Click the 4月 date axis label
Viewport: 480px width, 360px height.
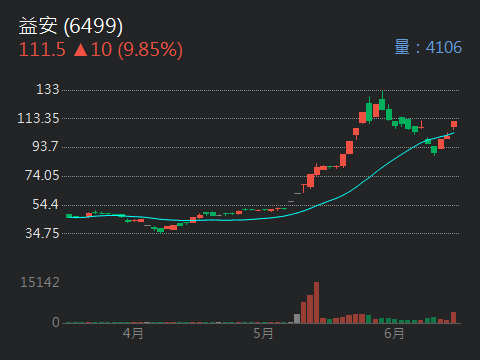(x=133, y=333)
